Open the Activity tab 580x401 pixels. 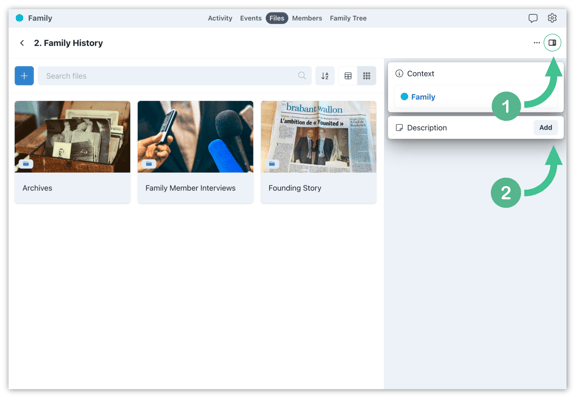pyautogui.click(x=220, y=18)
